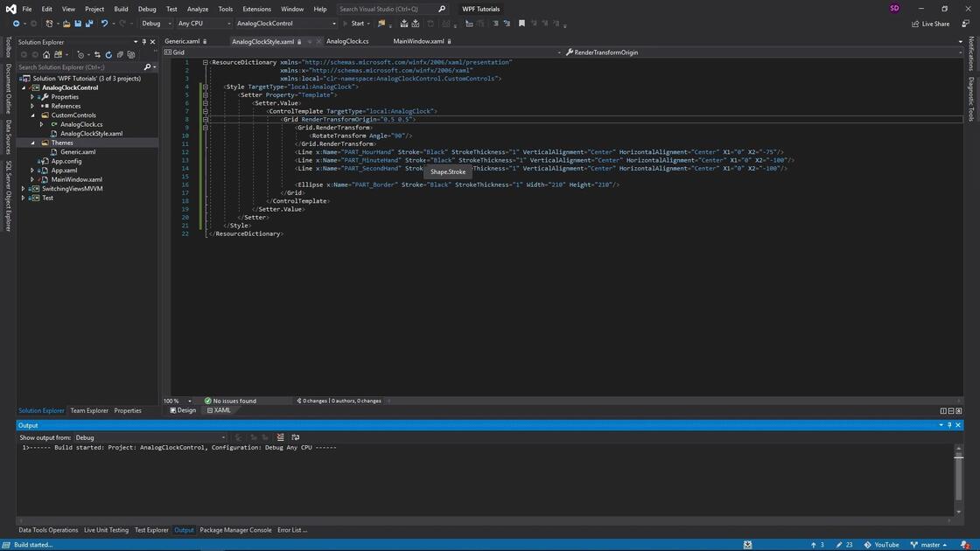The width and height of the screenshot is (980, 551).
Task: Click the master branch indicator
Action: [x=928, y=545]
